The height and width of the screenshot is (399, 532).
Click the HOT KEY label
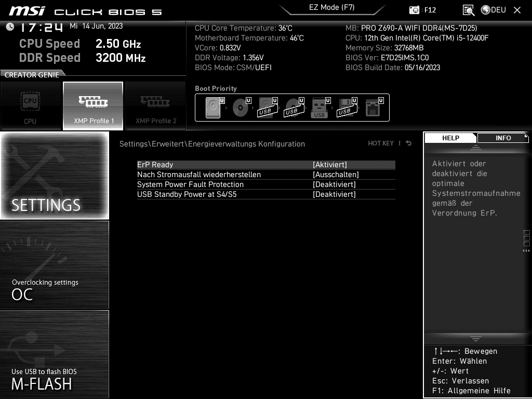(x=381, y=143)
